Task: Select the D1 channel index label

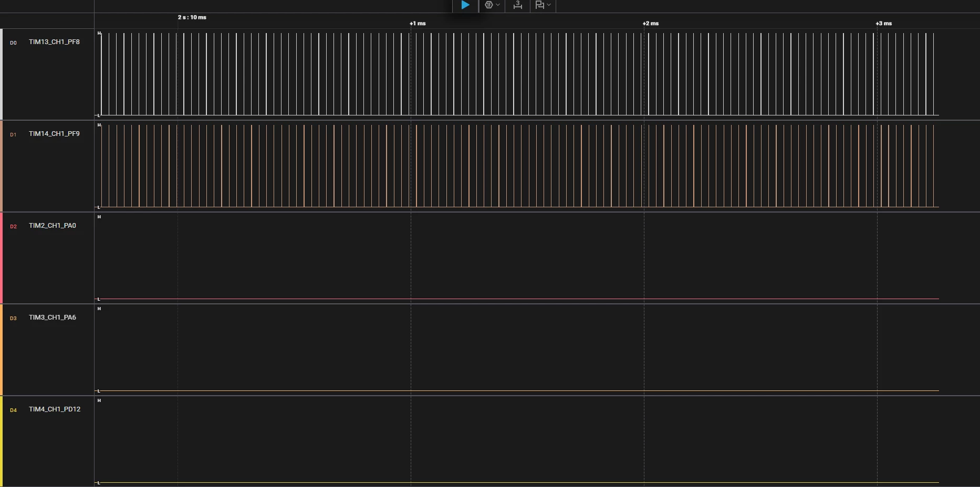Action: pos(13,135)
